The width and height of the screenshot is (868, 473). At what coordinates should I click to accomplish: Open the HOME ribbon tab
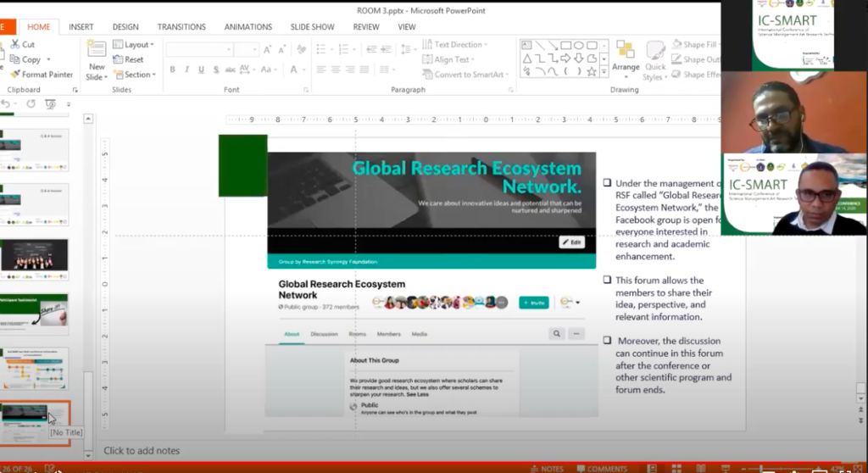click(x=39, y=26)
